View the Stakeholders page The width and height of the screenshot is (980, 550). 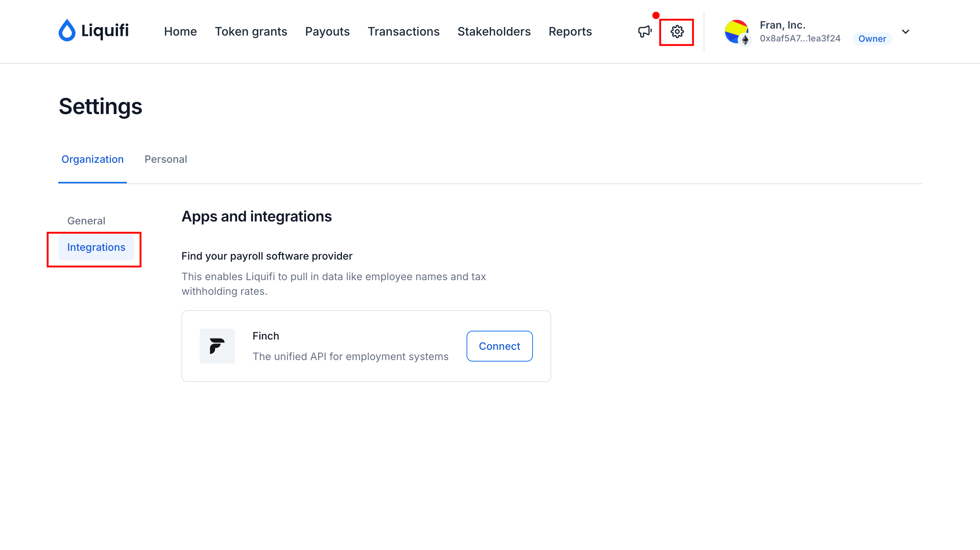click(x=494, y=32)
